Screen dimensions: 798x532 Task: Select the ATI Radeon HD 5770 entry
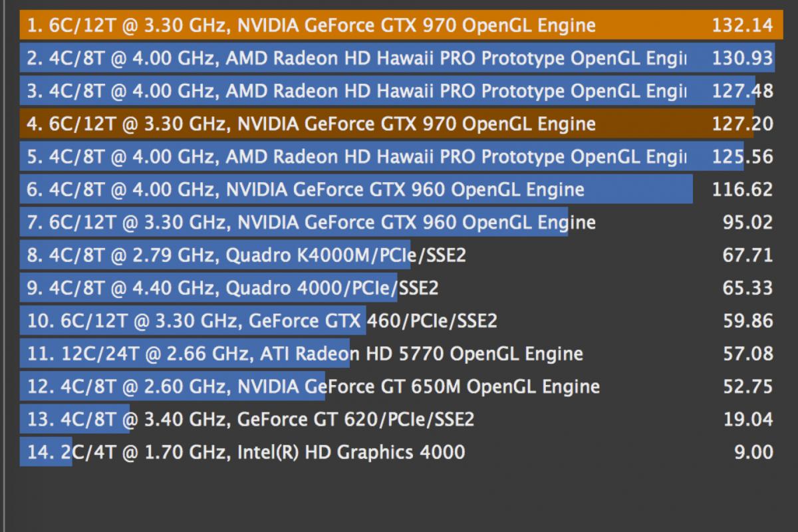397,354
